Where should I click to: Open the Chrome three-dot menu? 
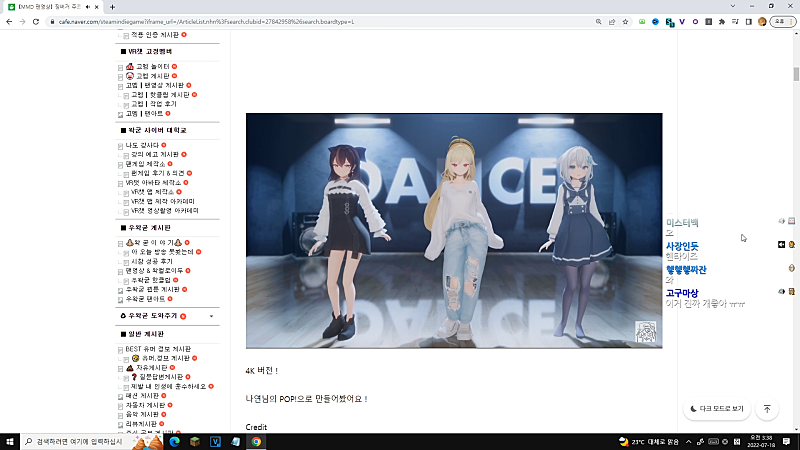click(791, 21)
